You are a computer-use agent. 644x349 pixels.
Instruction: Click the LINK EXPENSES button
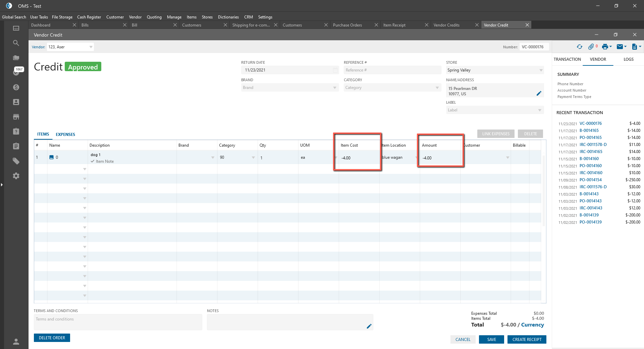pos(496,134)
